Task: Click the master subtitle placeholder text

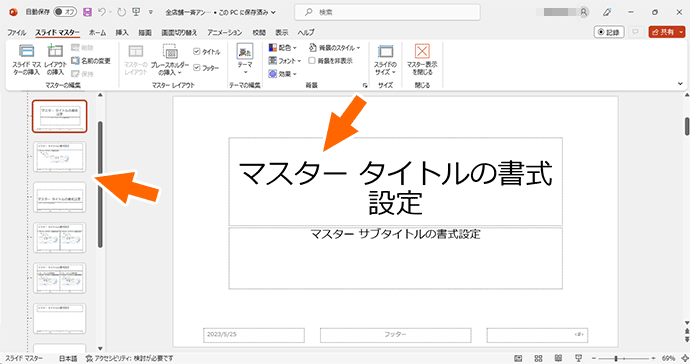Action: (395, 234)
